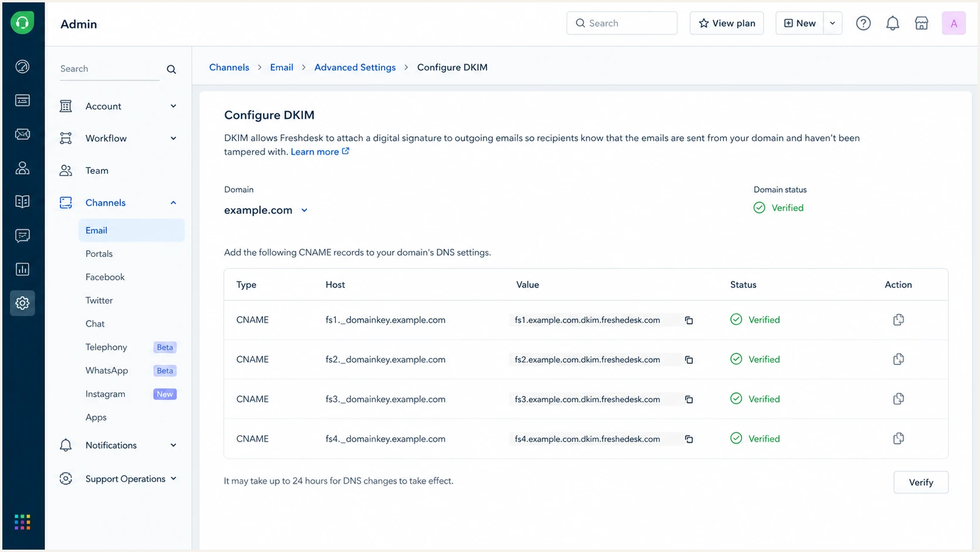Open the Forums chat icon in rail

[22, 236]
